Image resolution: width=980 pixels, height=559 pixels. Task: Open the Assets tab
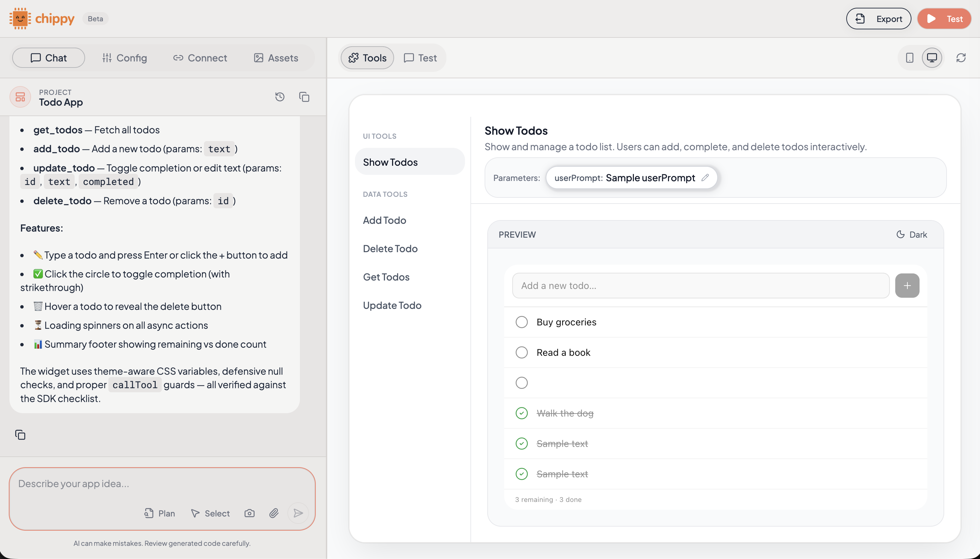(x=276, y=58)
